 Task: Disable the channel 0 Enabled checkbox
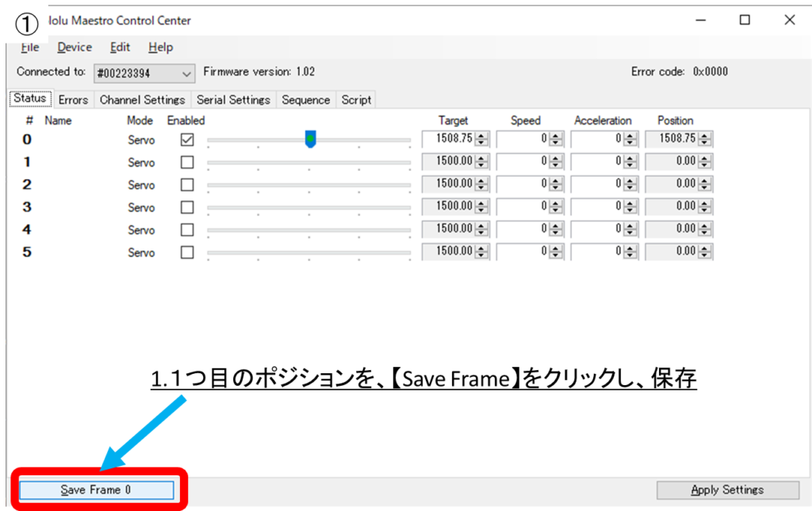tap(187, 139)
